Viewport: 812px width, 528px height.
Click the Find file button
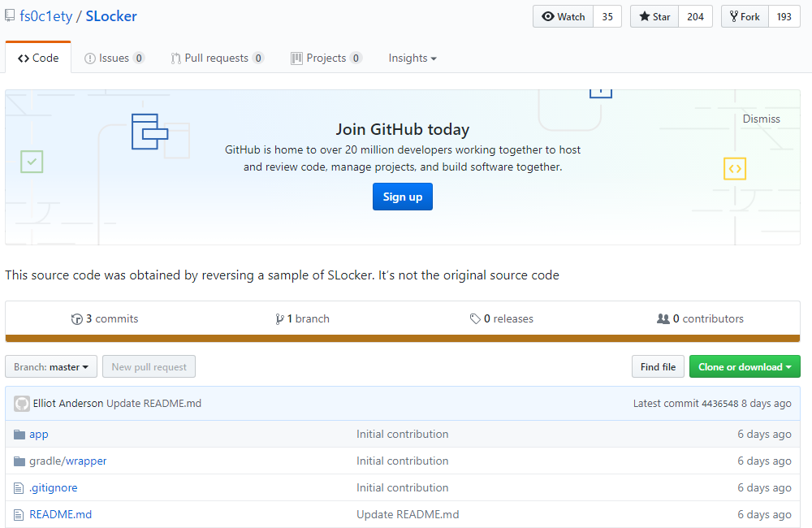pyautogui.click(x=658, y=367)
